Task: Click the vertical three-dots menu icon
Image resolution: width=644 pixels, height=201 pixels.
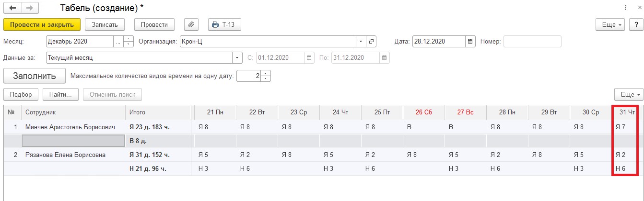Action: [x=625, y=8]
